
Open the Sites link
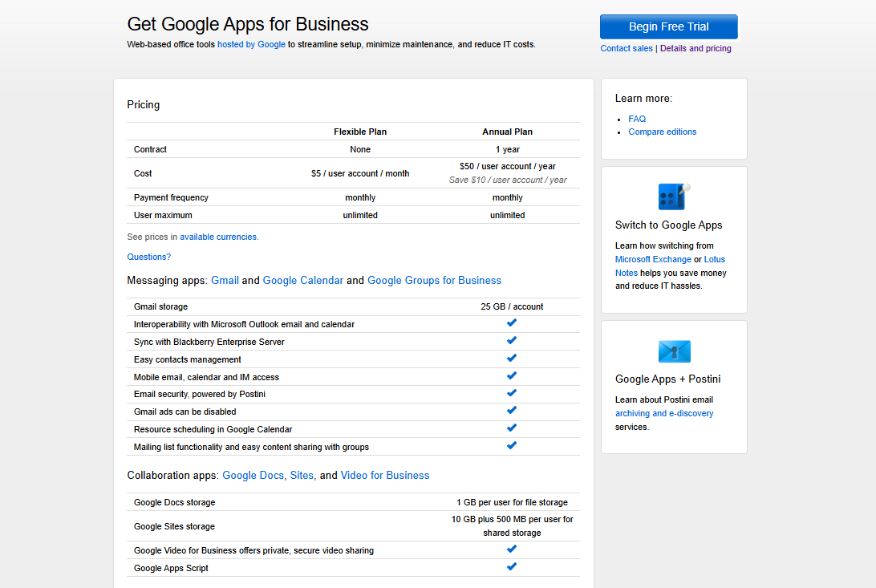[302, 475]
